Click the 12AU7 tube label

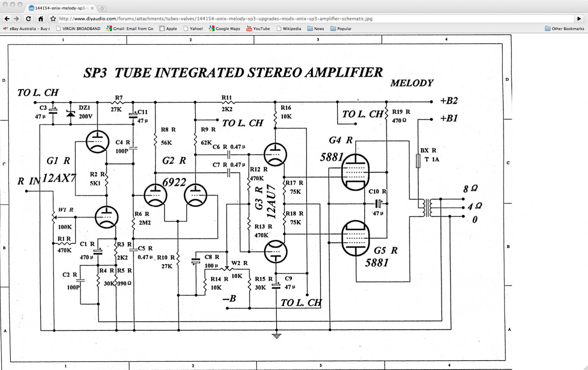pyautogui.click(x=271, y=202)
